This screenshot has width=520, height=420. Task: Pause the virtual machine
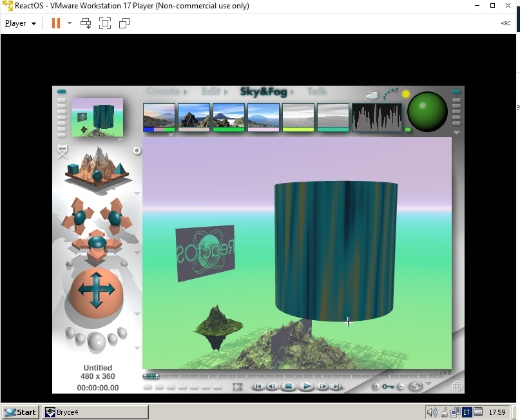coord(56,23)
